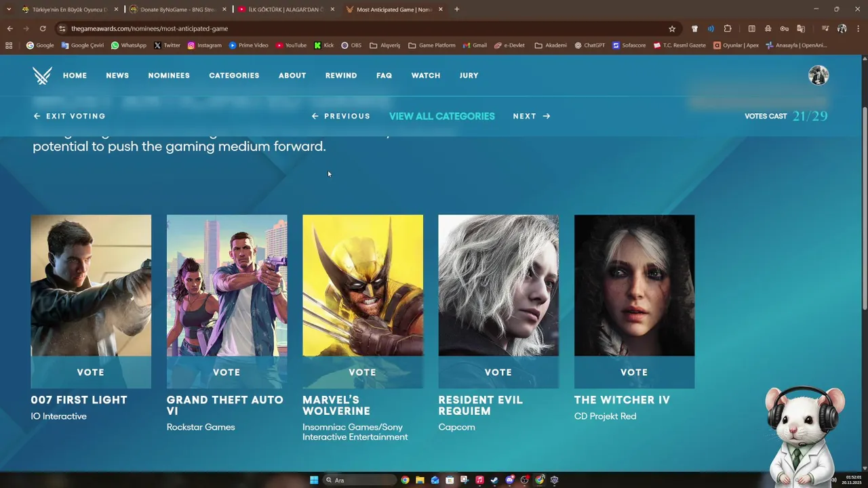Viewport: 868px width, 488px height.
Task: Click the site info icon in address bar
Action: coord(62,28)
